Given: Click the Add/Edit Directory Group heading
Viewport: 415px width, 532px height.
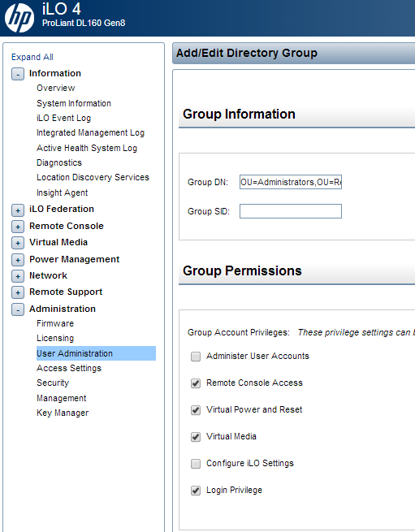Looking at the screenshot, I should pos(247,53).
